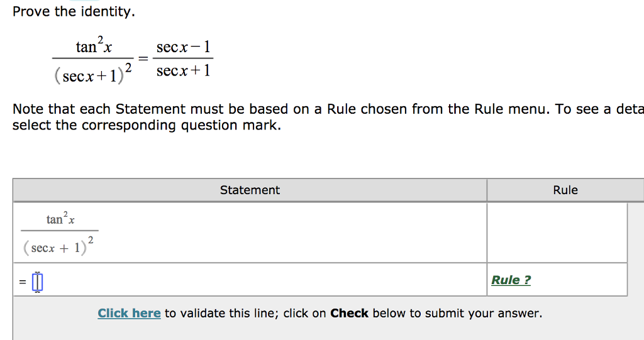Click the 'Click here' validate line link
The image size is (644, 340).
coord(129,314)
